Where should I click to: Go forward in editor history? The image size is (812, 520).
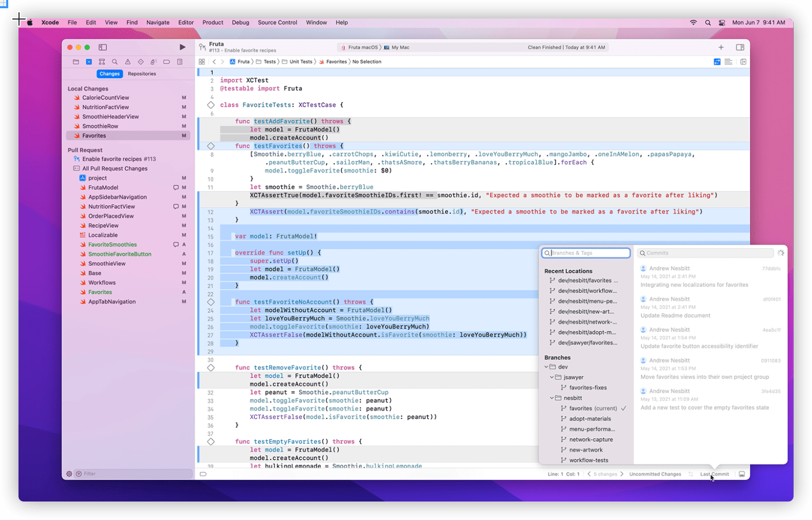tap(223, 62)
